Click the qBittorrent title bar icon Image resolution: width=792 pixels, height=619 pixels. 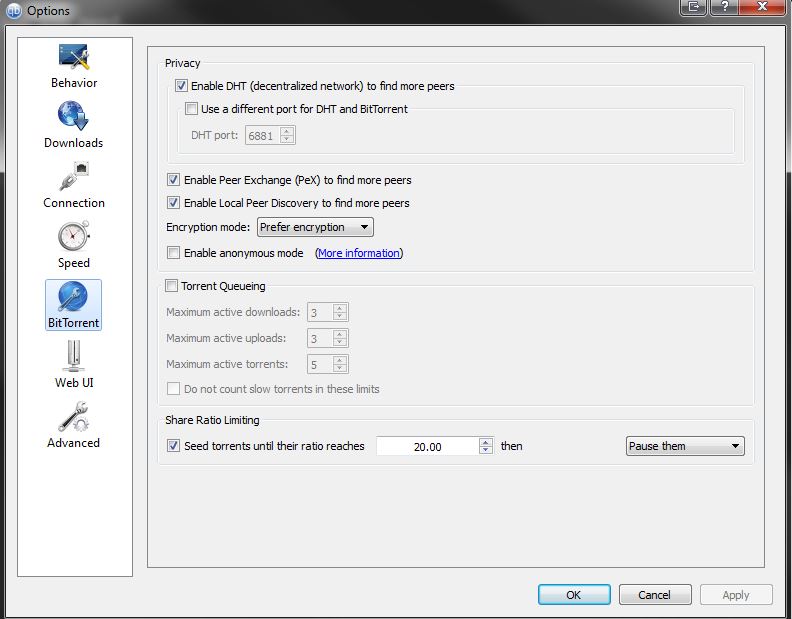coord(14,11)
